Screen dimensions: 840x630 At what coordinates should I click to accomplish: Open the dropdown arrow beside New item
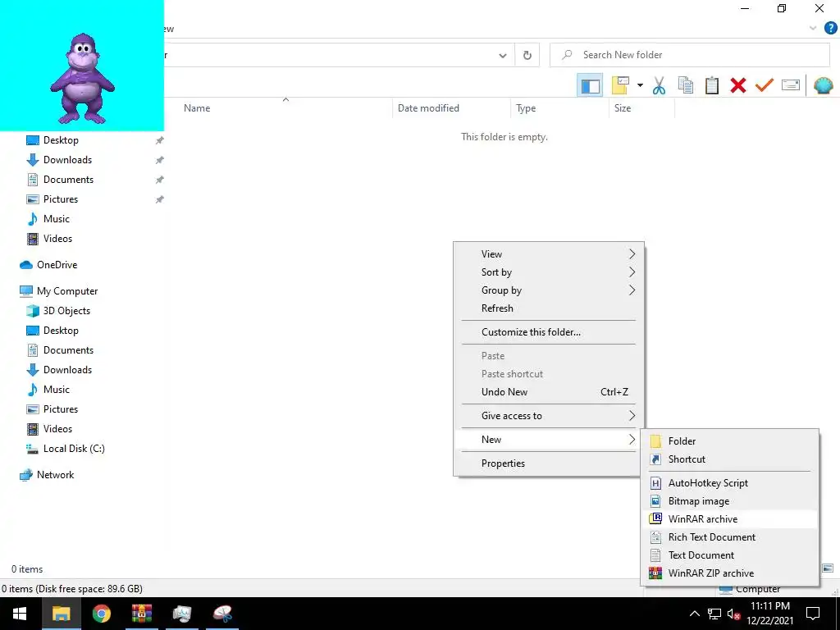640,85
